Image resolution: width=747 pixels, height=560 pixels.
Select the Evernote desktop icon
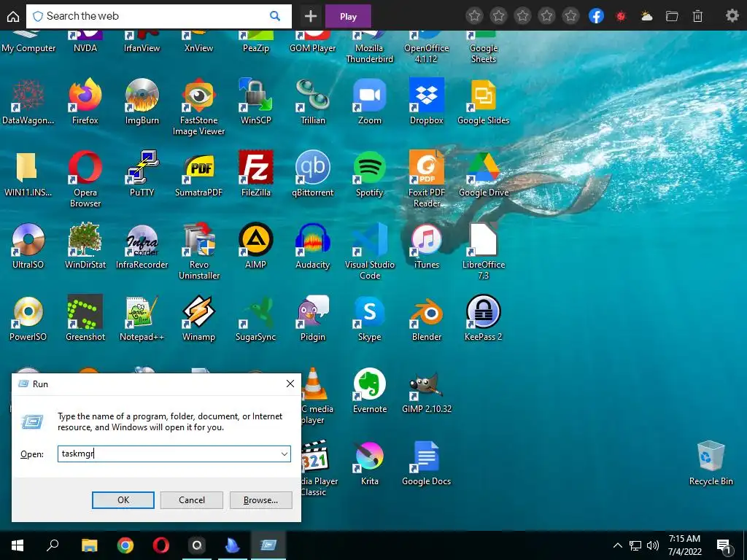point(370,391)
